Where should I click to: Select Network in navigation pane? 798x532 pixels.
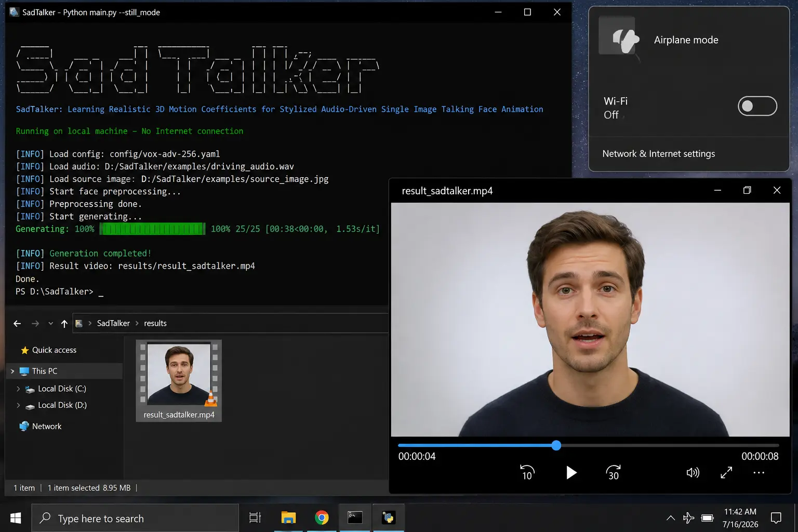pyautogui.click(x=47, y=426)
